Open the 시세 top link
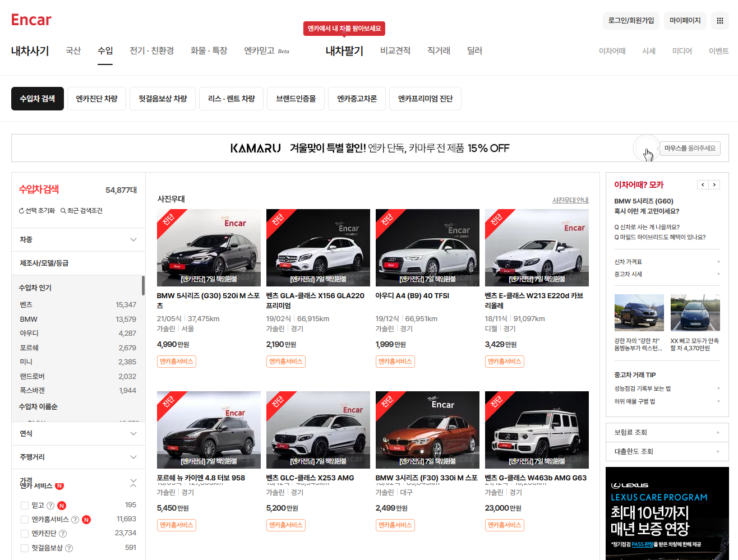This screenshot has height=560, width=738. tap(649, 51)
